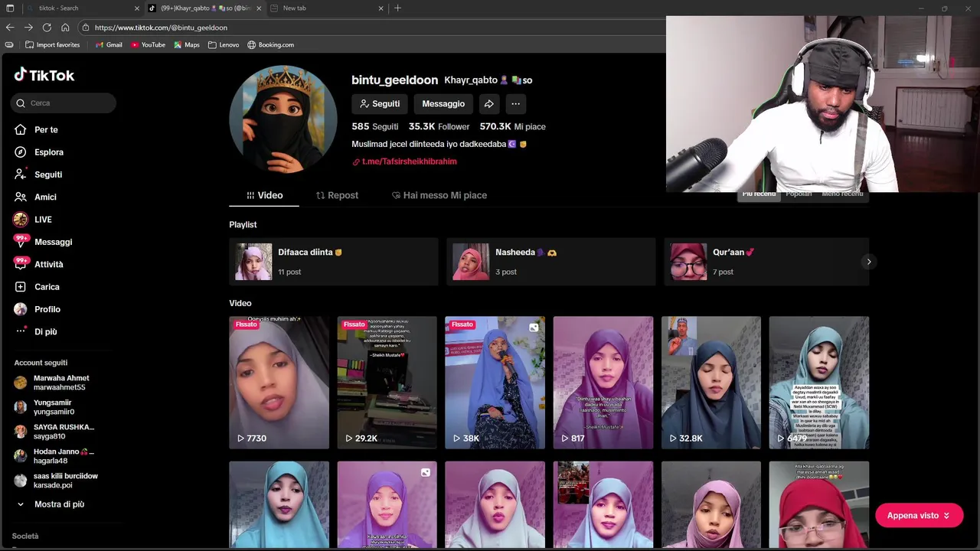980x551 pixels.
Task: Open SAYGA RUSHKA followed account
Action: tap(54, 432)
